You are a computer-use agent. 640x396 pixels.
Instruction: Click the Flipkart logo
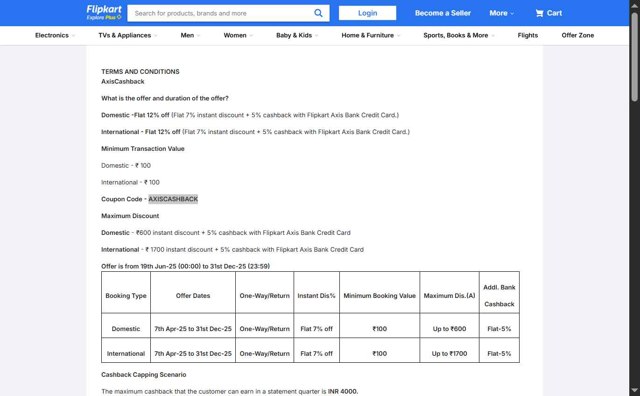pyautogui.click(x=104, y=9)
